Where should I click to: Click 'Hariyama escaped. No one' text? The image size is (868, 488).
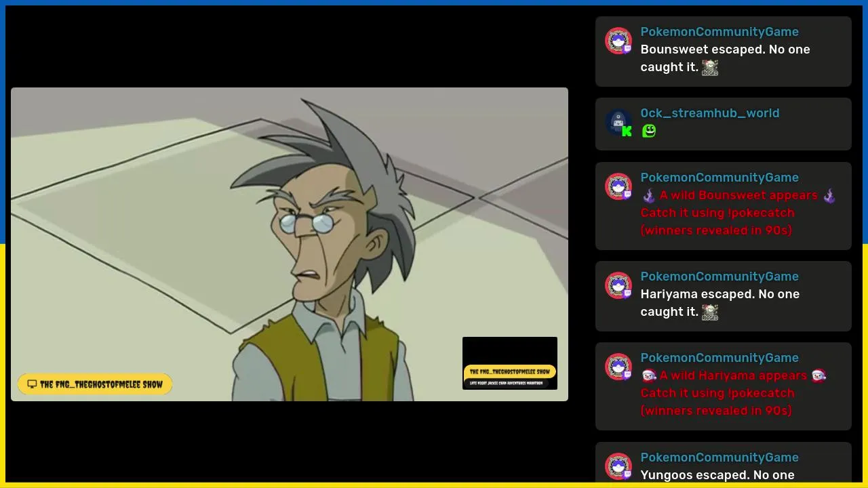[720, 294]
